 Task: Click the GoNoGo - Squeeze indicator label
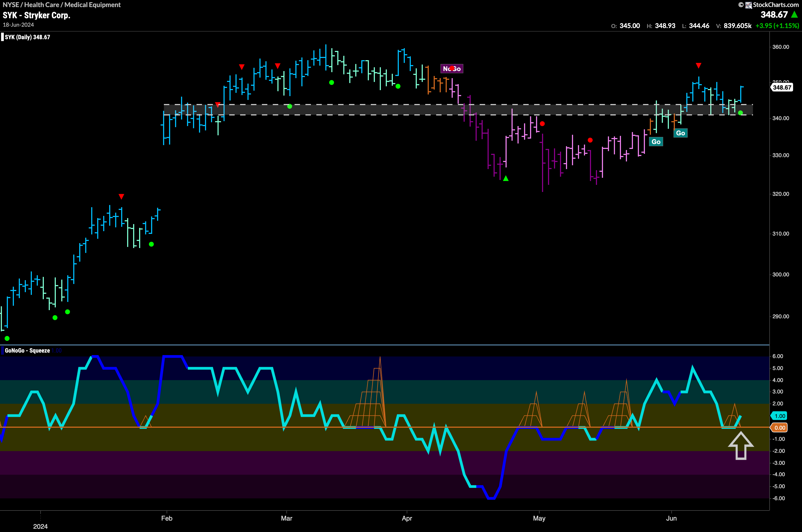tap(27, 350)
